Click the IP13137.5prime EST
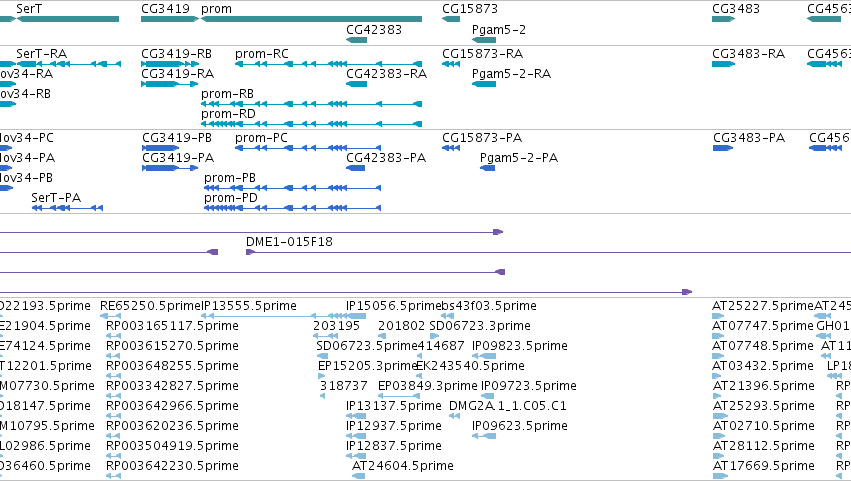 (x=355, y=416)
